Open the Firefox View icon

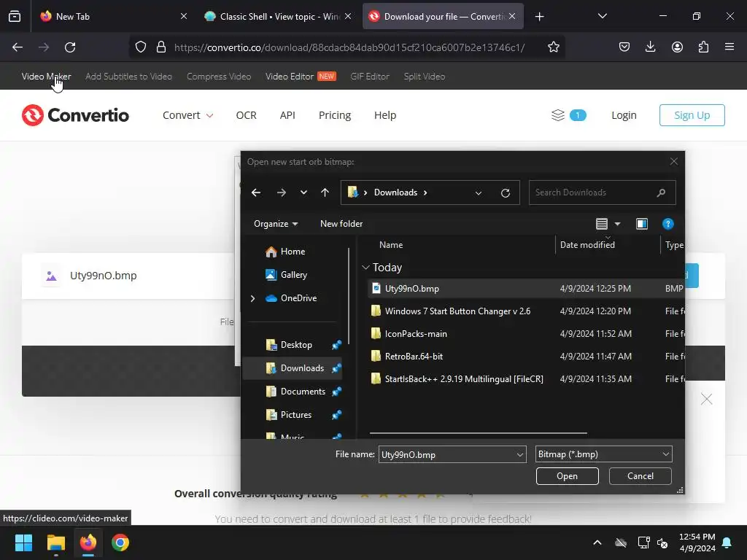[15, 16]
